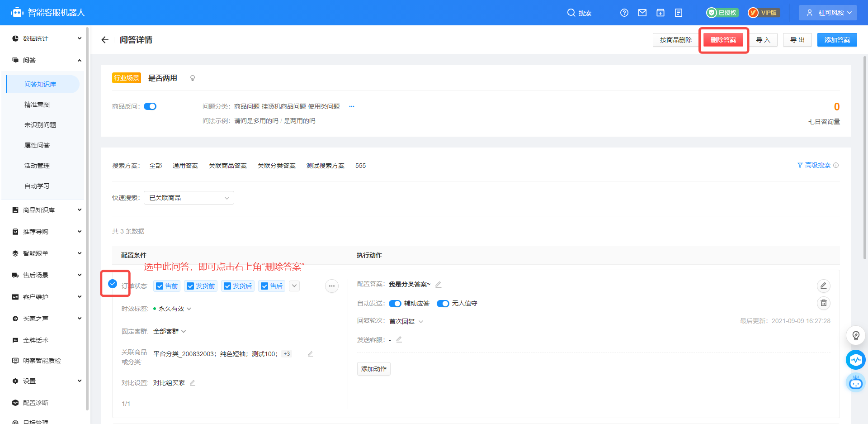Open the three-dots menu in 订单状态 row

tap(332, 286)
